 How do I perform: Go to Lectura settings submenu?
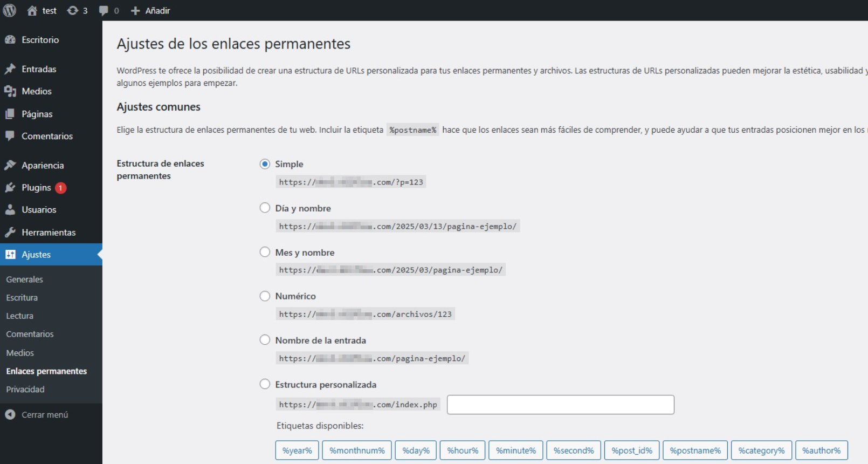pos(20,316)
